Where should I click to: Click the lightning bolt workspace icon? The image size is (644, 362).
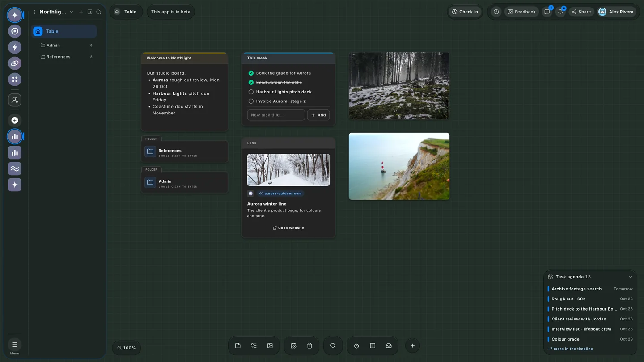pos(15,47)
